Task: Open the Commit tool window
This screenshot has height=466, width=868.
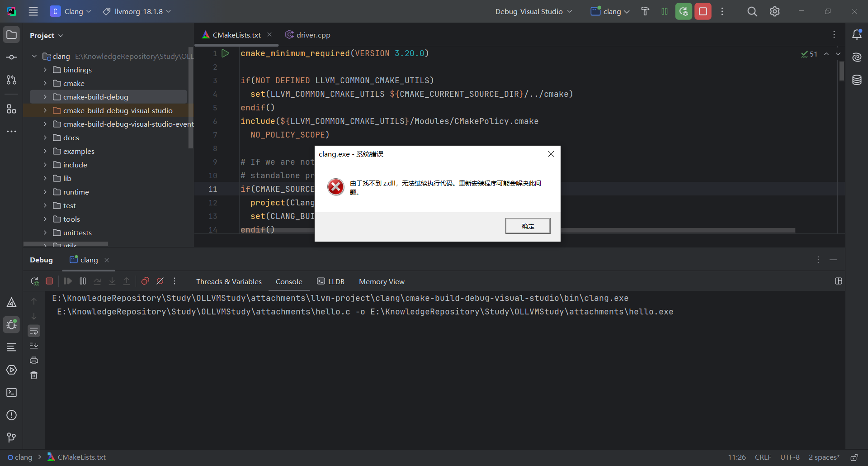Action: (x=12, y=57)
